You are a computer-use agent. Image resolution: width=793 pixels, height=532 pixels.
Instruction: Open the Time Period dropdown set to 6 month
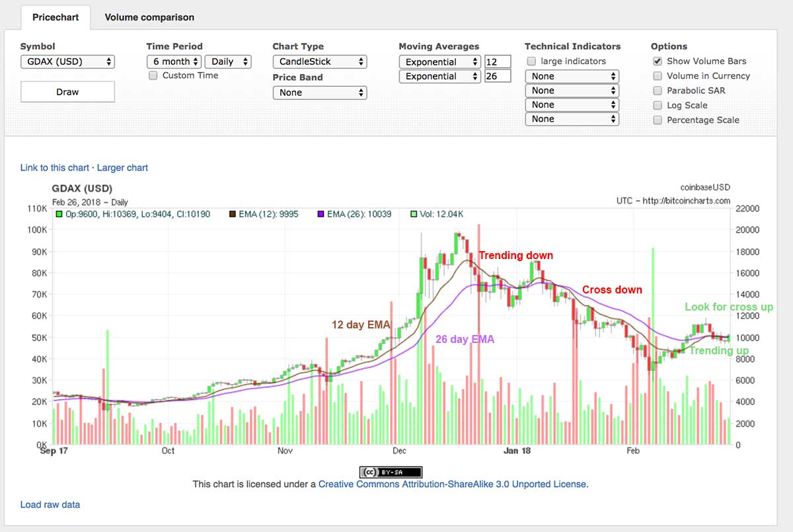click(173, 61)
